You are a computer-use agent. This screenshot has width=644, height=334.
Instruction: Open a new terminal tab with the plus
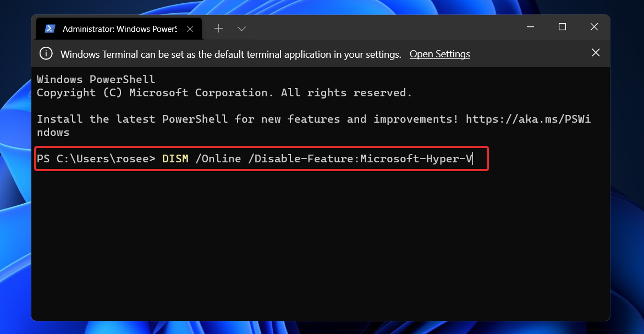(x=218, y=28)
